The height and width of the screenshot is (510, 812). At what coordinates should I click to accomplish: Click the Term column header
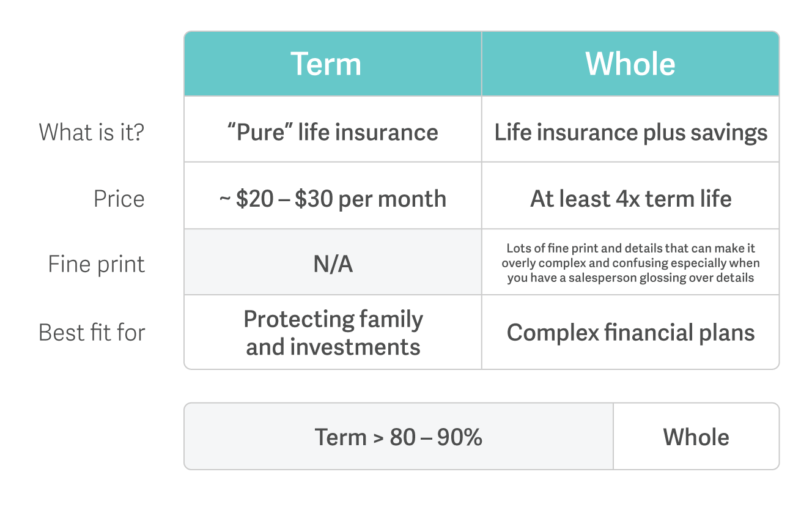333,64
